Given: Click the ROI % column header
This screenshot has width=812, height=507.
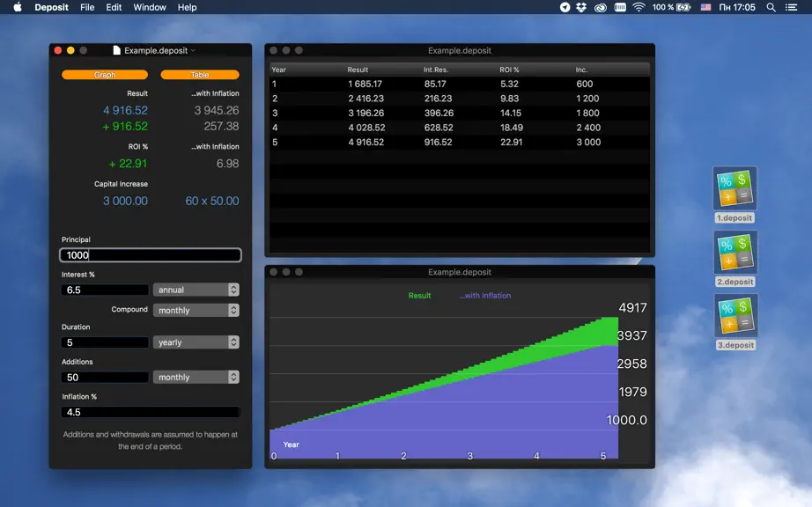Looking at the screenshot, I should click(x=509, y=70).
